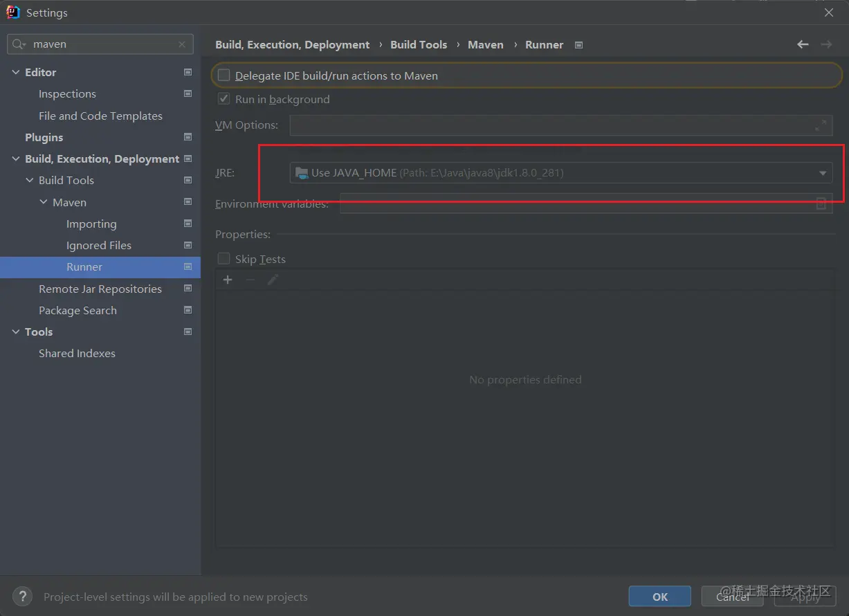
Task: Collapse the Editor tree node
Action: pyautogui.click(x=15, y=72)
